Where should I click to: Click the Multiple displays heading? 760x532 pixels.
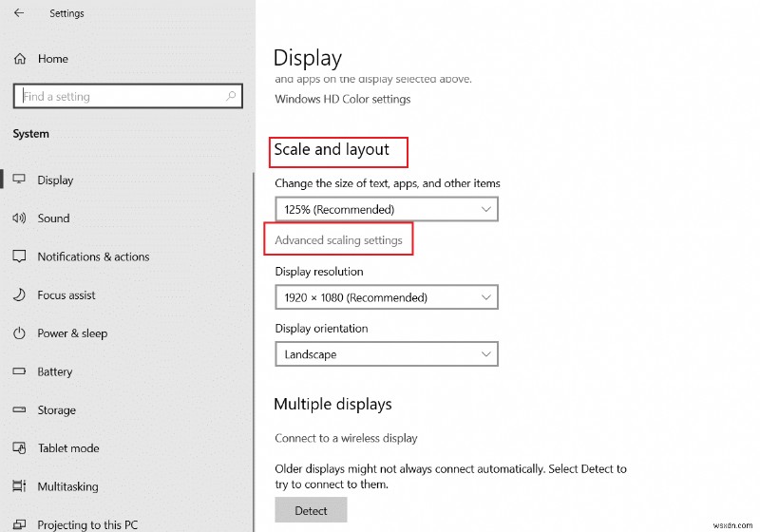click(x=333, y=404)
